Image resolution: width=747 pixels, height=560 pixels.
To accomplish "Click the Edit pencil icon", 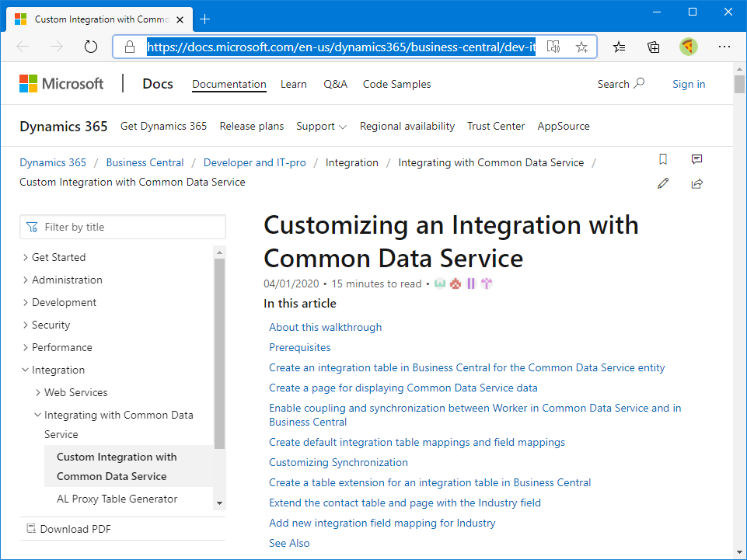I will pos(663,183).
